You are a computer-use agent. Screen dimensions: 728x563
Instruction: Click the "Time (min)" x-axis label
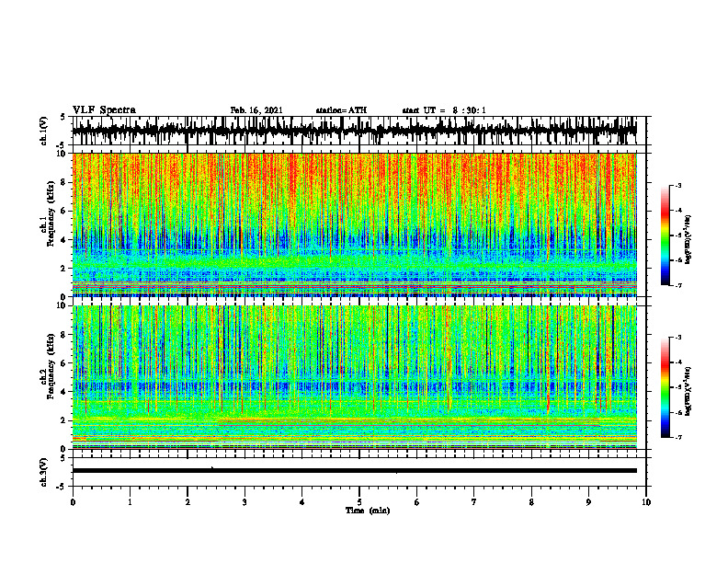(x=368, y=511)
